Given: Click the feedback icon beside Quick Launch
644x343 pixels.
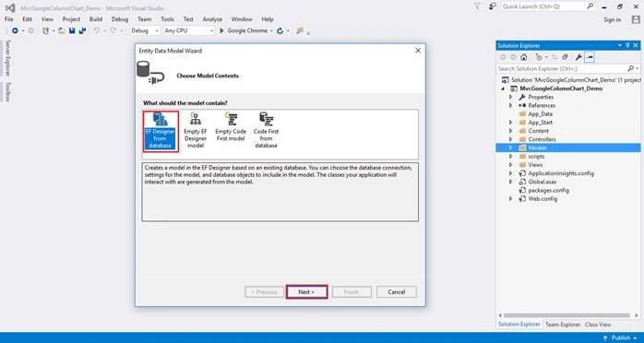Looking at the screenshot, I should pyautogui.click(x=492, y=6).
